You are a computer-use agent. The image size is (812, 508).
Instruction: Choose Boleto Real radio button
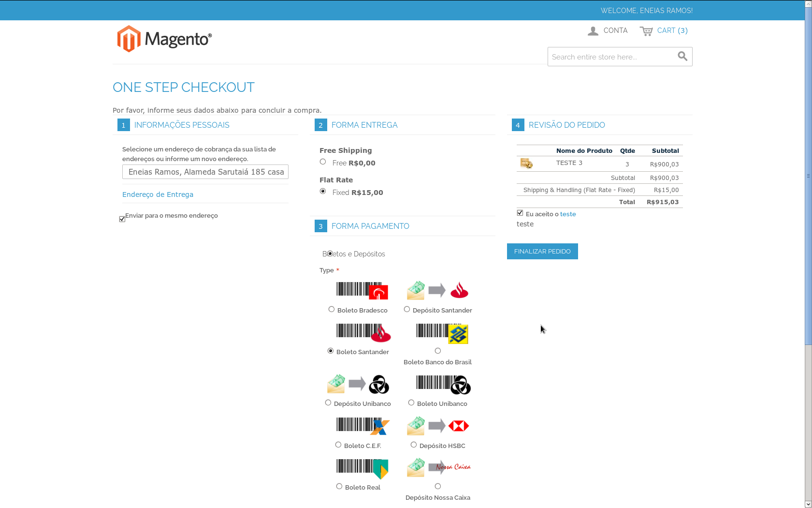[339, 486]
